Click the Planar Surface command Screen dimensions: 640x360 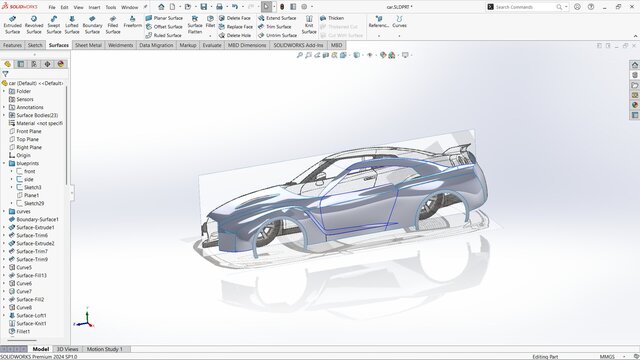[164, 18]
